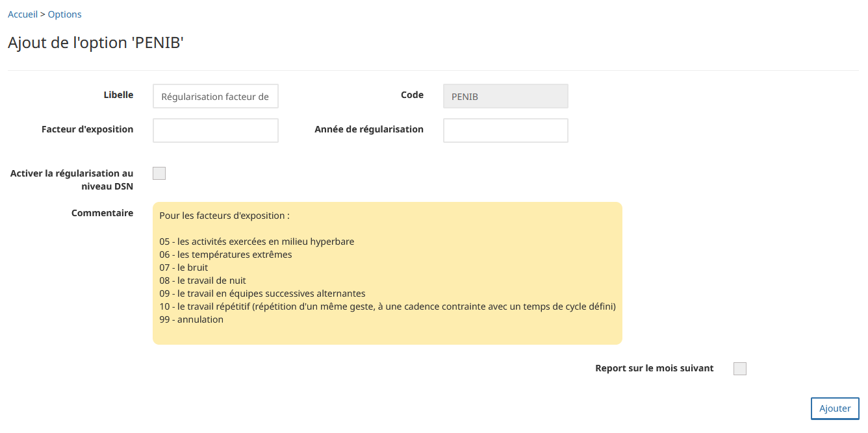This screenshot has width=868, height=433.
Task: Focus the Facteur d'exposition input box
Action: pyautogui.click(x=216, y=130)
